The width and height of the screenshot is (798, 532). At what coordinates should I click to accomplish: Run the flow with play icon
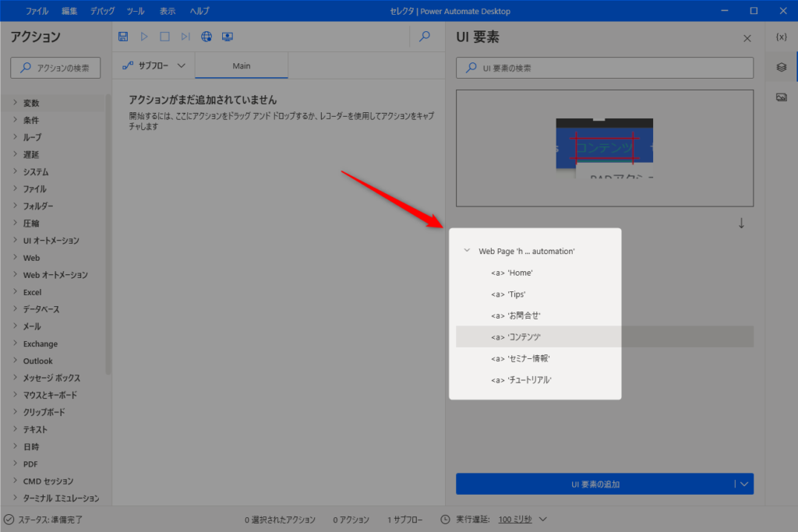[144, 37]
